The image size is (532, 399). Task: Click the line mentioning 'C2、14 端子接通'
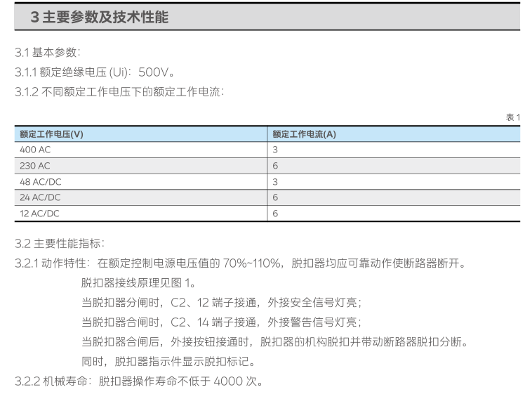(x=222, y=322)
